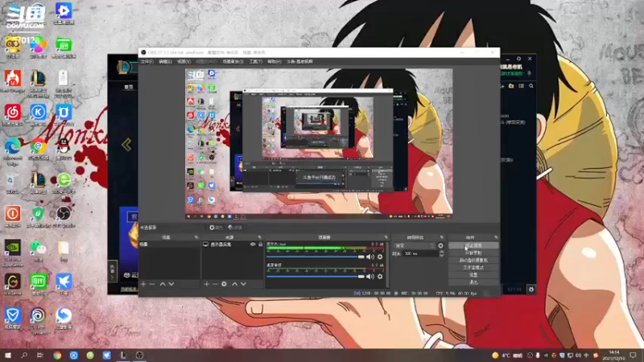Image resolution: width=644 pixels, height=362 pixels.
Task: Click the yellow left arrow in League client window
Action: click(x=126, y=145)
